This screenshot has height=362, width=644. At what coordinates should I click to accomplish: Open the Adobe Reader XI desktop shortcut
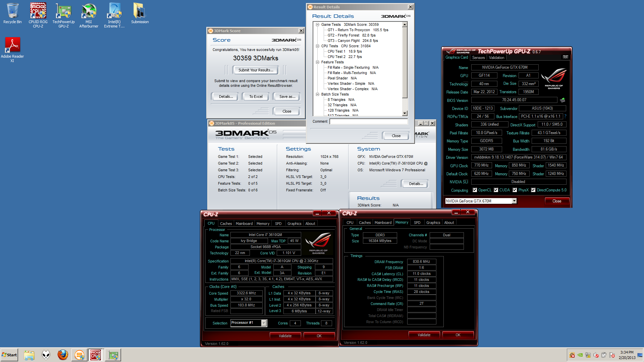(x=12, y=50)
